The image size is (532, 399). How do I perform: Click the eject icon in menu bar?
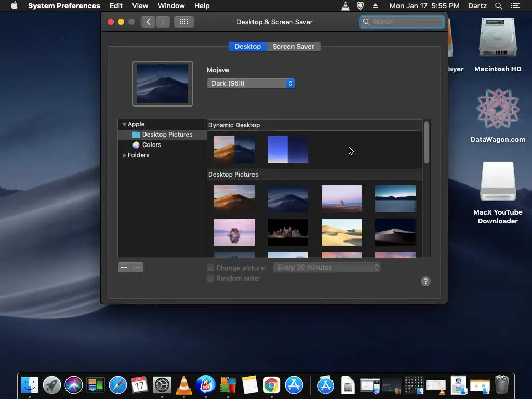click(x=375, y=6)
